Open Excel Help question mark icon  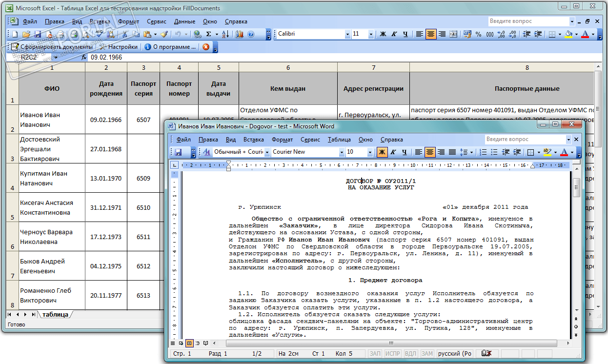pos(251,34)
